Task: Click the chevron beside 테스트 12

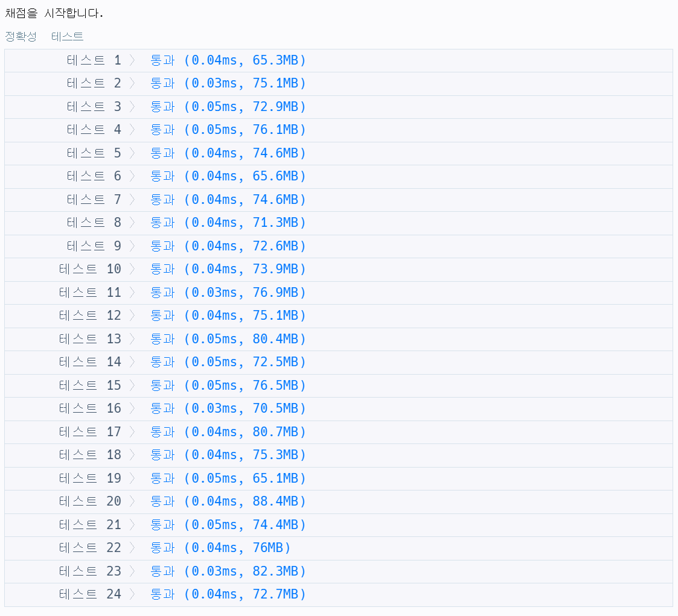Action: pyautogui.click(x=132, y=316)
